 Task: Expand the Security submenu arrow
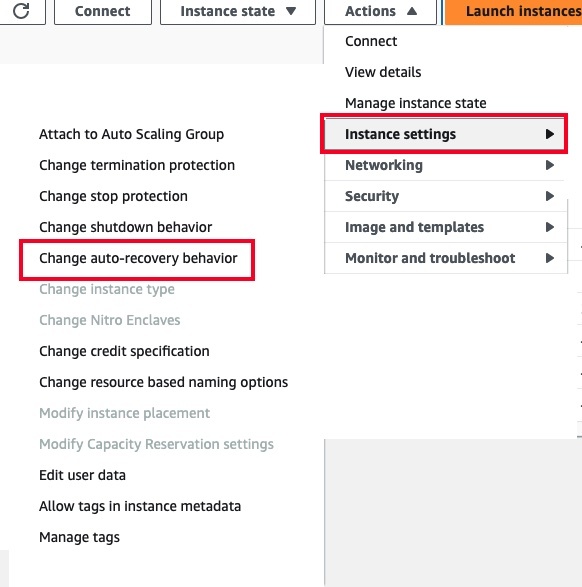(x=549, y=196)
